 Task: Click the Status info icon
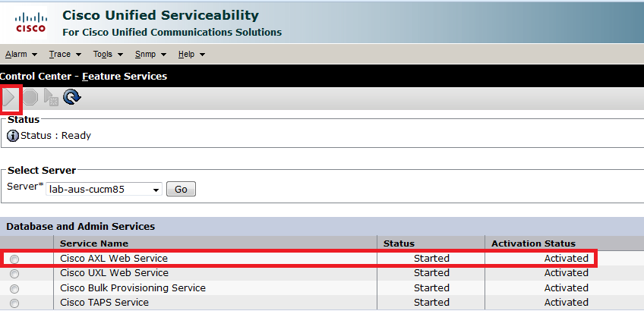point(13,135)
